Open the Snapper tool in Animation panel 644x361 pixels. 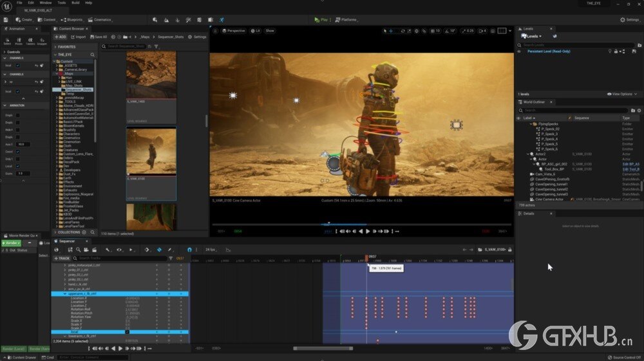42,41
